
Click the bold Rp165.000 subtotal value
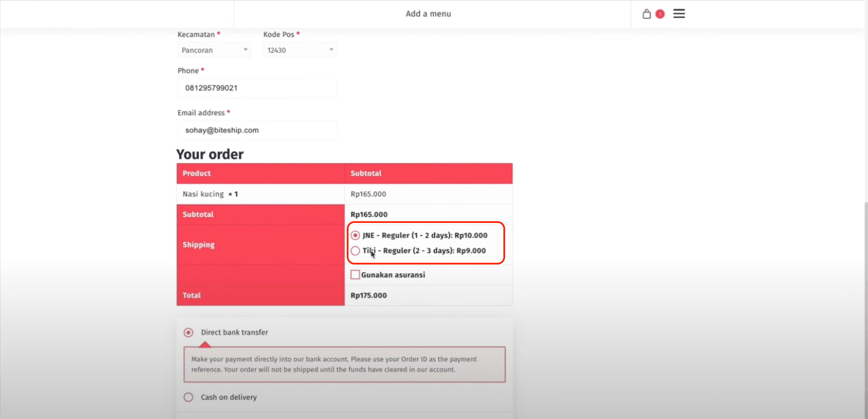[369, 215]
